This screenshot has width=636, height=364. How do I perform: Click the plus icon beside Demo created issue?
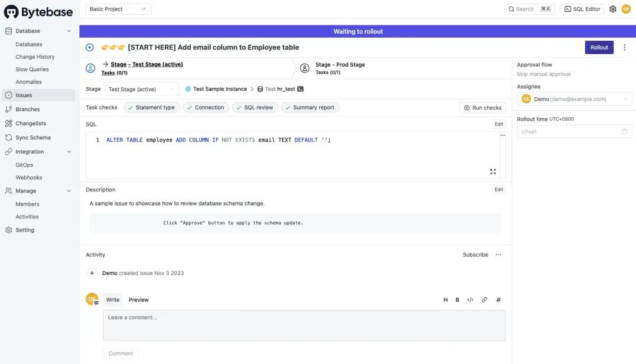[92, 273]
